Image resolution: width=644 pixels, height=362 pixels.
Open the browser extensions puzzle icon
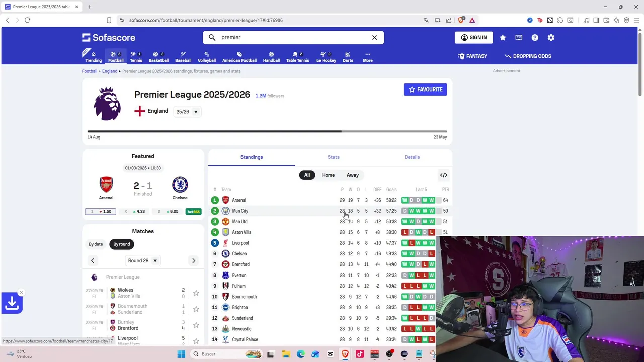[x=560, y=20]
